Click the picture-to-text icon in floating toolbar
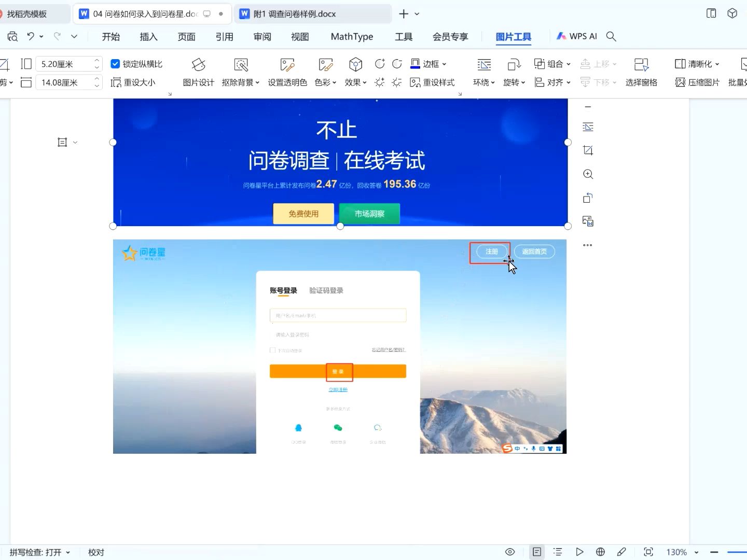747x560 pixels. pos(588,221)
